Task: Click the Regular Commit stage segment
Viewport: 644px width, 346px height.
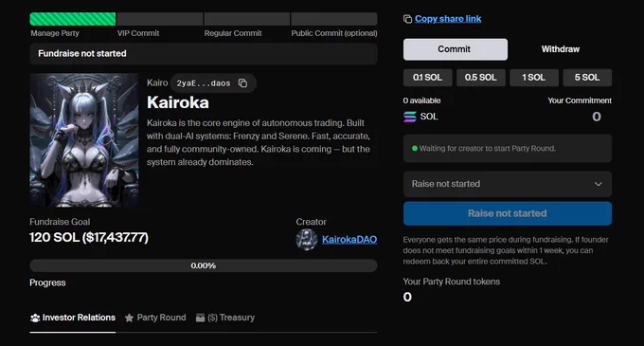Action: (247, 19)
